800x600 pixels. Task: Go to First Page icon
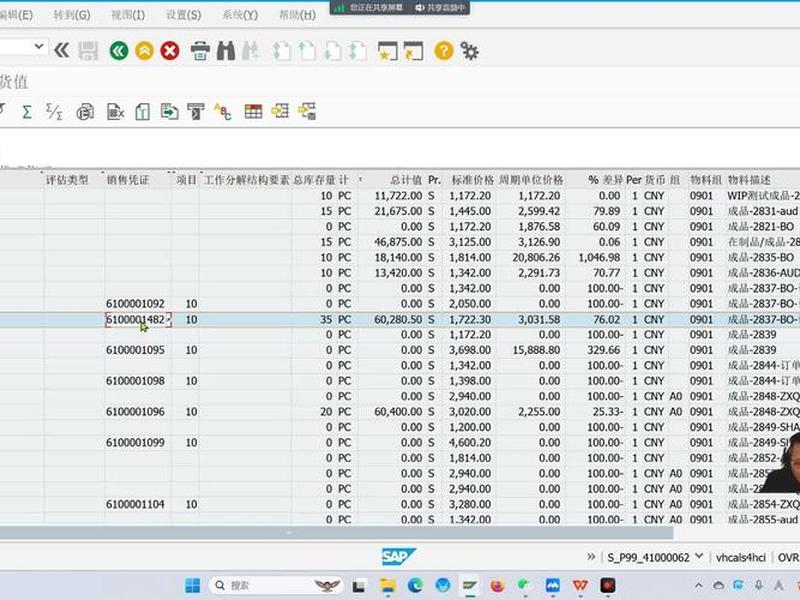pyautogui.click(x=281, y=51)
